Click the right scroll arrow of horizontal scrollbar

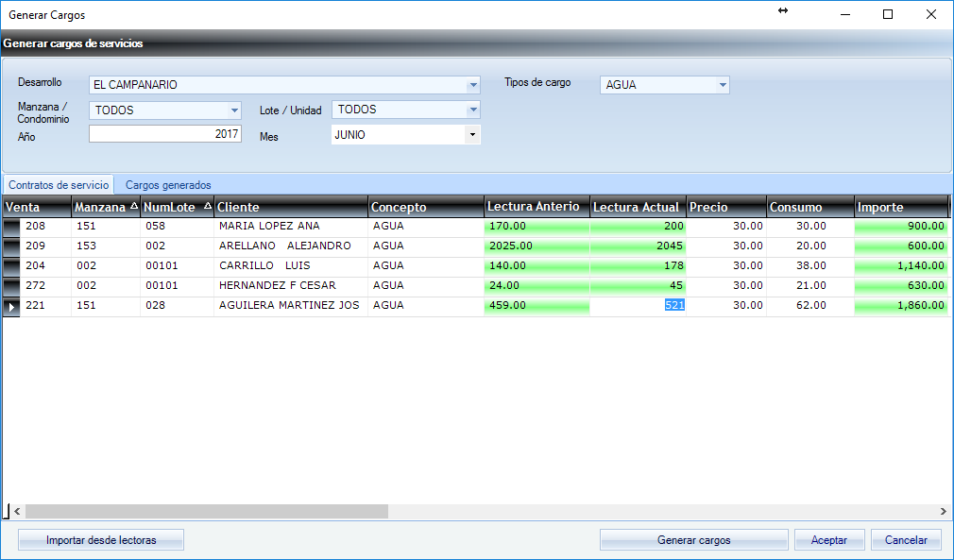[x=943, y=511]
